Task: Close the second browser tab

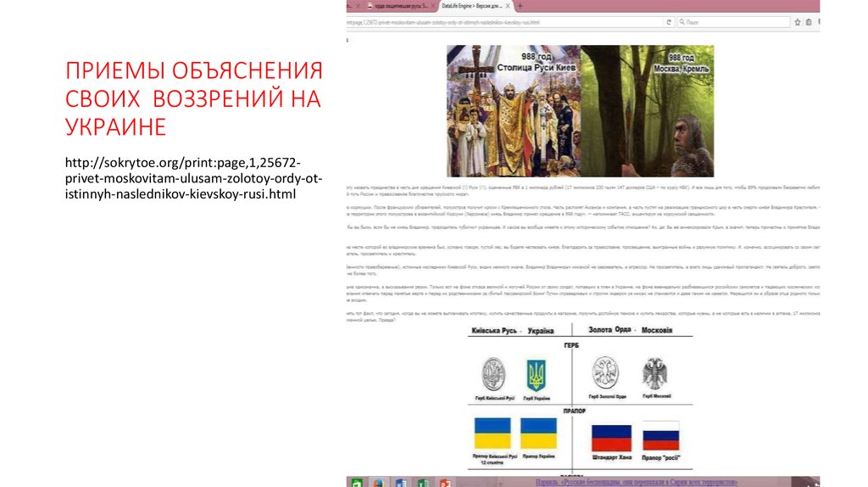Action: tap(433, 6)
